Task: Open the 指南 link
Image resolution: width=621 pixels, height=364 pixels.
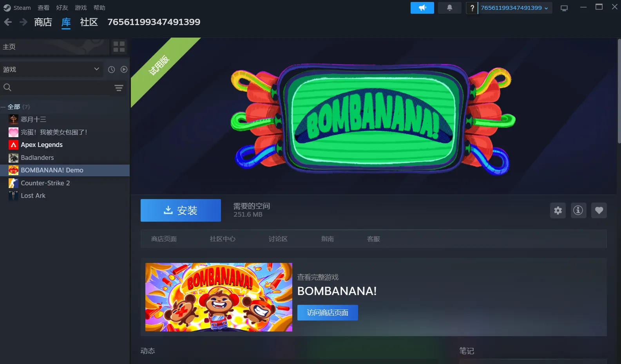Action: 328,239
